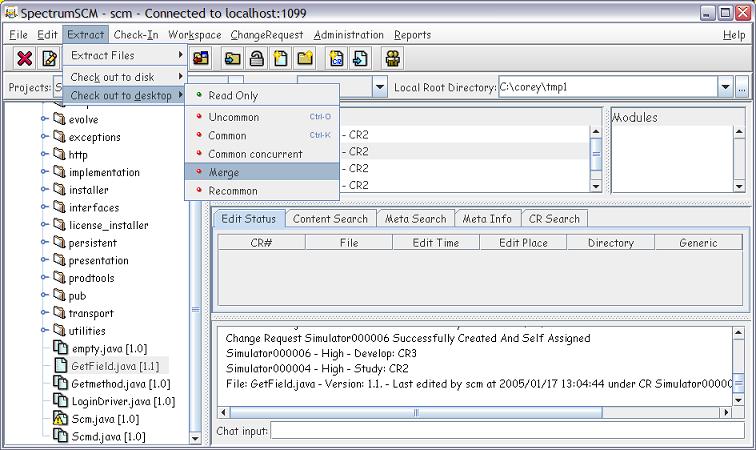Open the Reports menu
Screen dimensions: 756x450
(x=412, y=35)
